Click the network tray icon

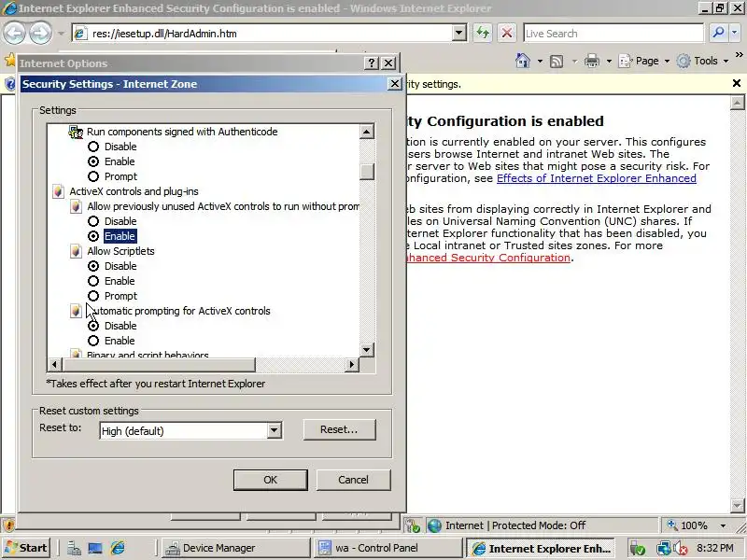[663, 549]
